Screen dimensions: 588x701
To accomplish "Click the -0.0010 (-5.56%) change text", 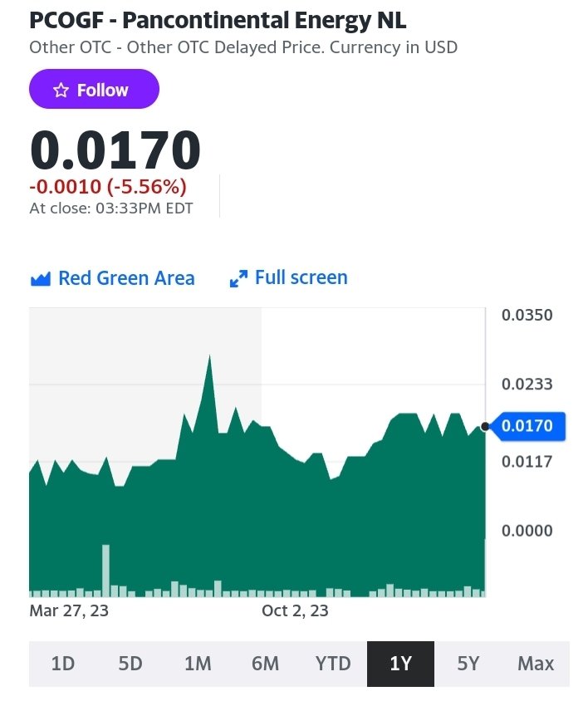I will click(108, 186).
